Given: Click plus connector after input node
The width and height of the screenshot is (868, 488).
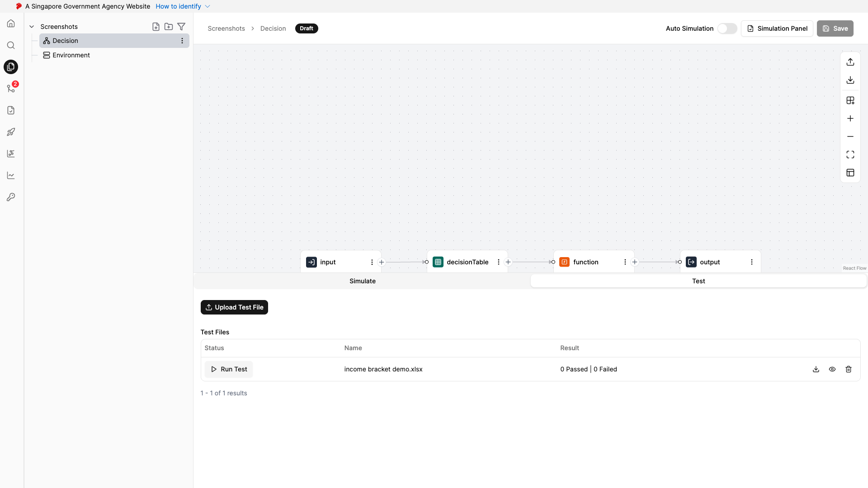Looking at the screenshot, I should [382, 262].
